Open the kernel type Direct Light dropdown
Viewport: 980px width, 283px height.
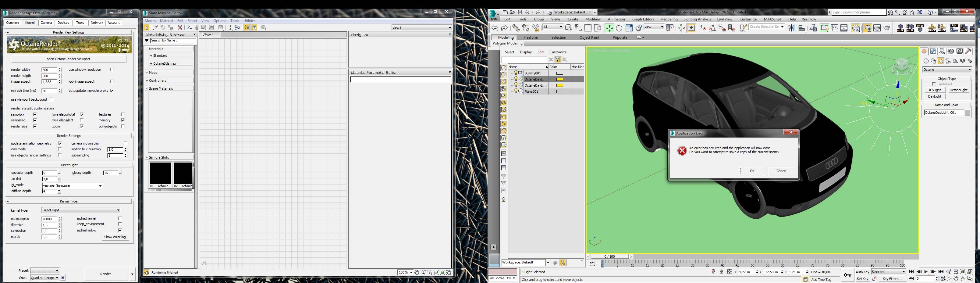pos(81,210)
